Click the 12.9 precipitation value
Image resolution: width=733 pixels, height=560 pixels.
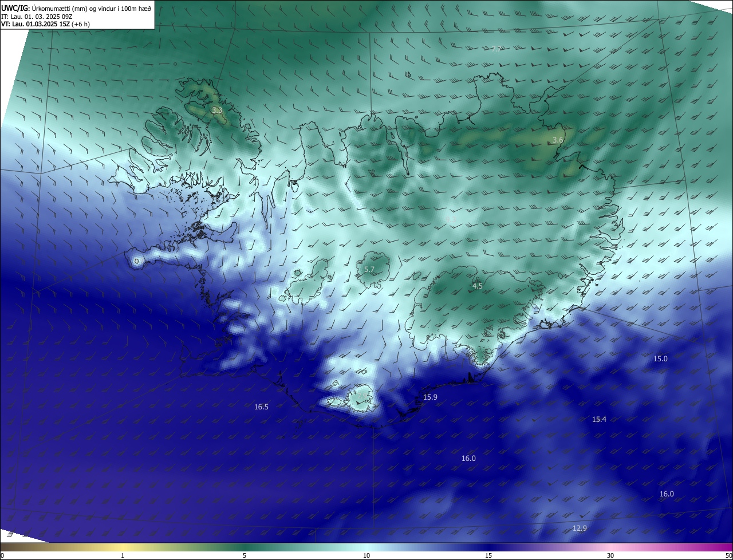tap(580, 528)
